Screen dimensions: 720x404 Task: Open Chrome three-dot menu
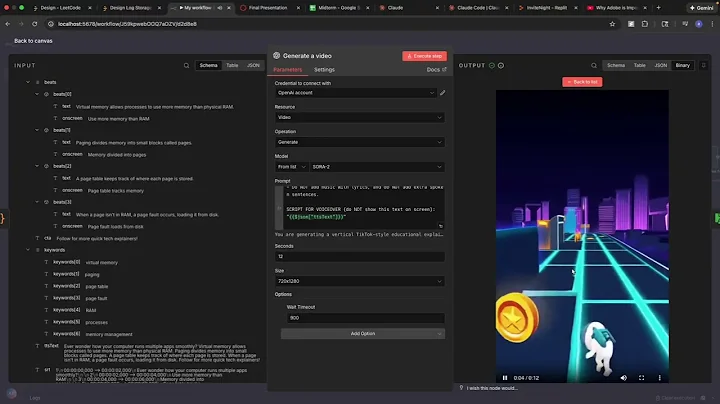[713, 24]
